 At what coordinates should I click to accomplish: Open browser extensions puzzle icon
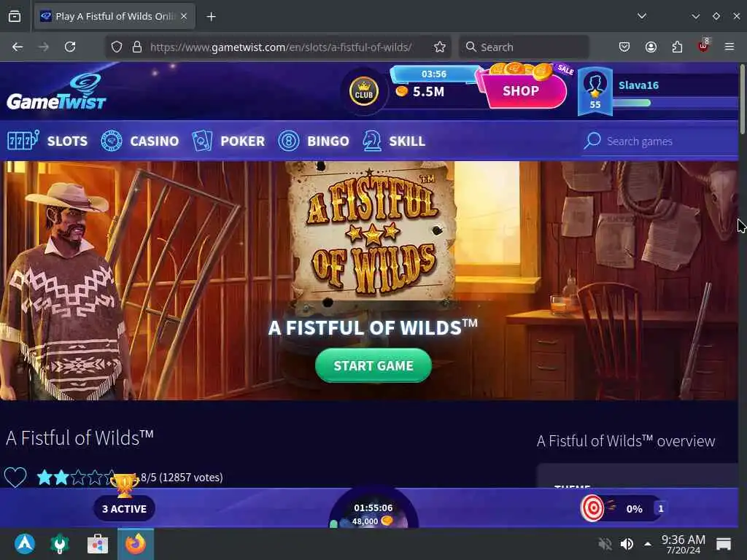(x=677, y=47)
